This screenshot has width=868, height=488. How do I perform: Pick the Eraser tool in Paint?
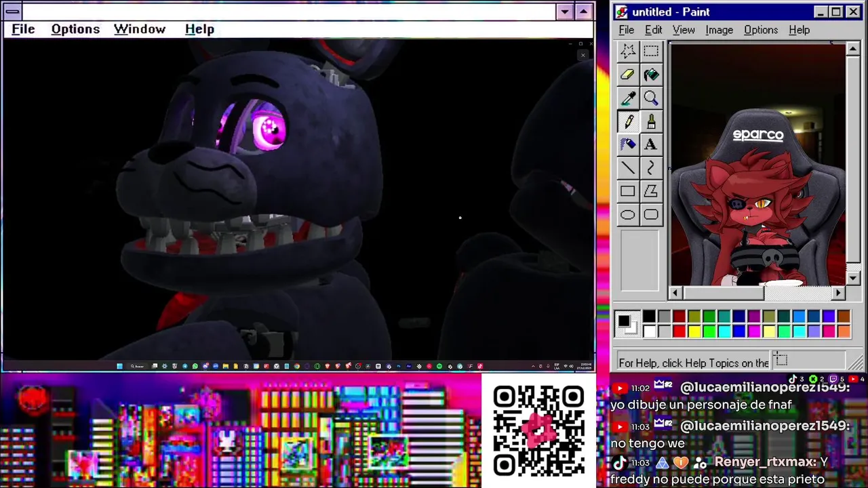pyautogui.click(x=628, y=75)
